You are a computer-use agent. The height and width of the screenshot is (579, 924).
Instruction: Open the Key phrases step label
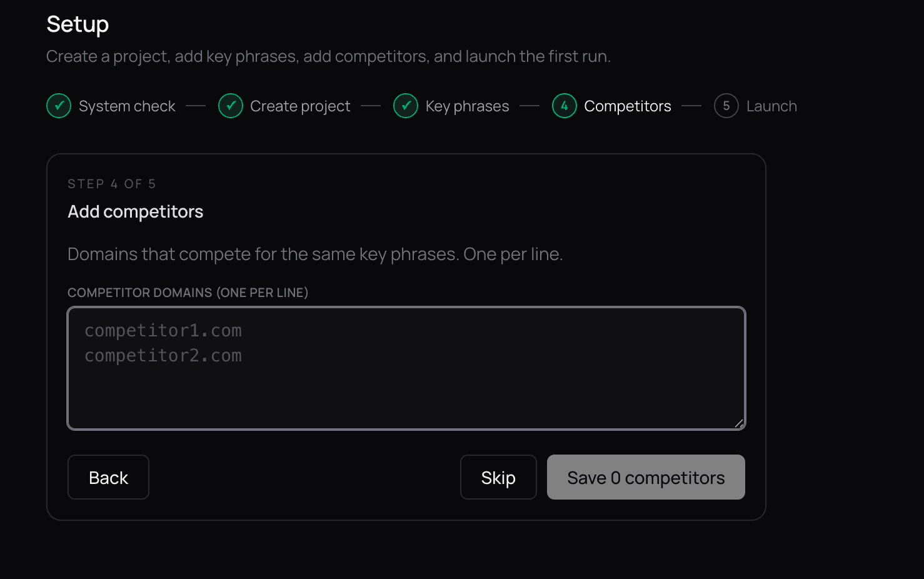(467, 106)
